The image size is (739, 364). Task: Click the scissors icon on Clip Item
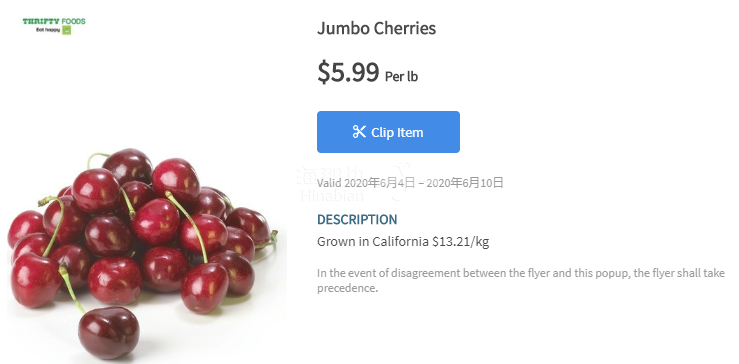(359, 132)
